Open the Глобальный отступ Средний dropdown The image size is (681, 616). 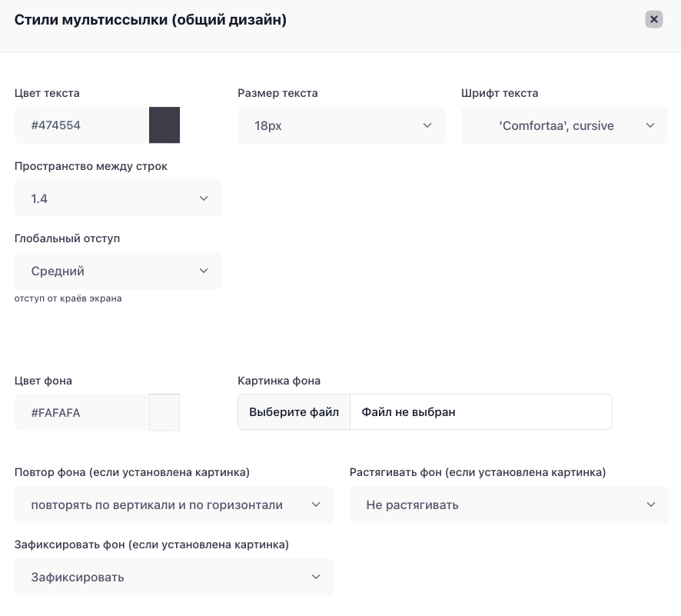pos(118,271)
